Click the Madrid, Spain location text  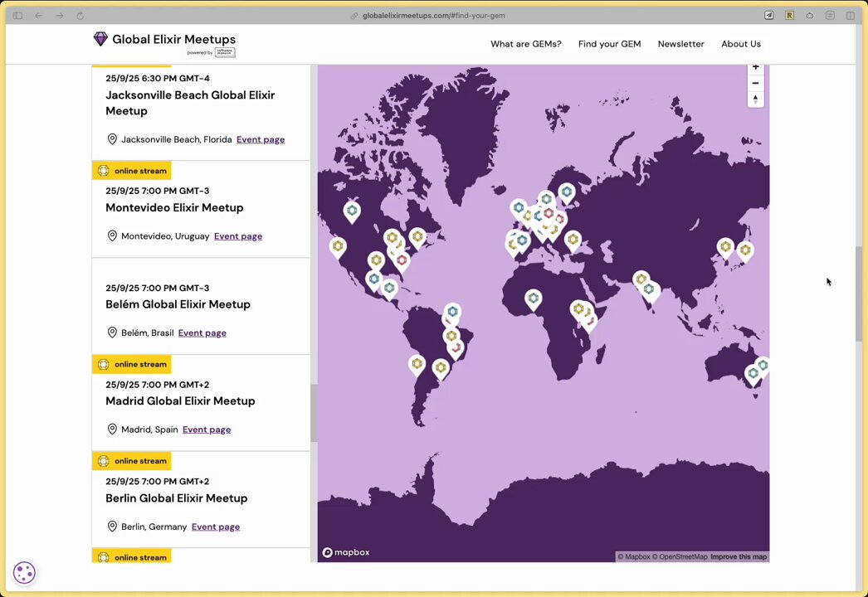click(149, 430)
